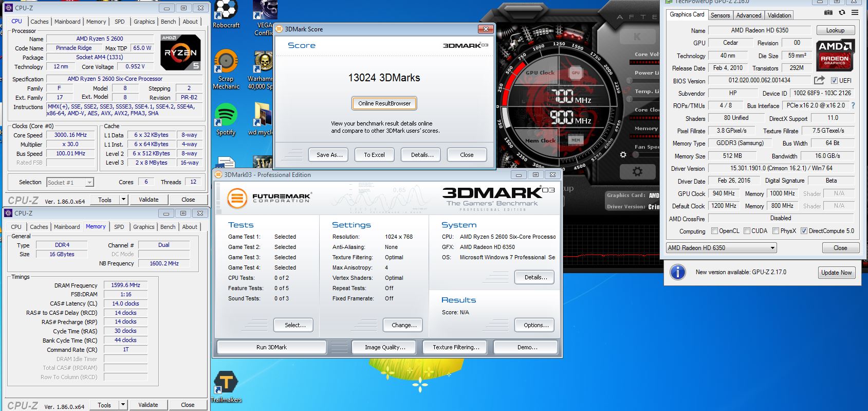
Task: Open the Robocraft desktop shortcut
Action: 226,14
